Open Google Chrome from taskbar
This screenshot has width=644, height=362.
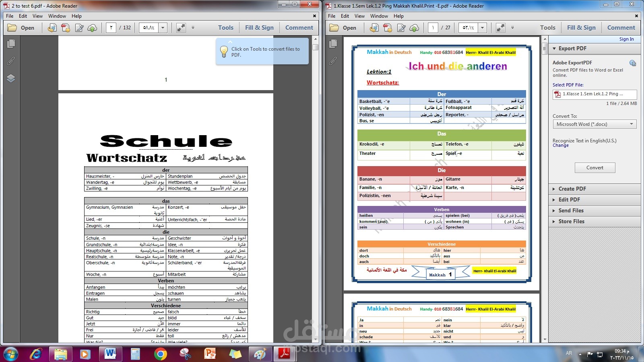(x=160, y=354)
